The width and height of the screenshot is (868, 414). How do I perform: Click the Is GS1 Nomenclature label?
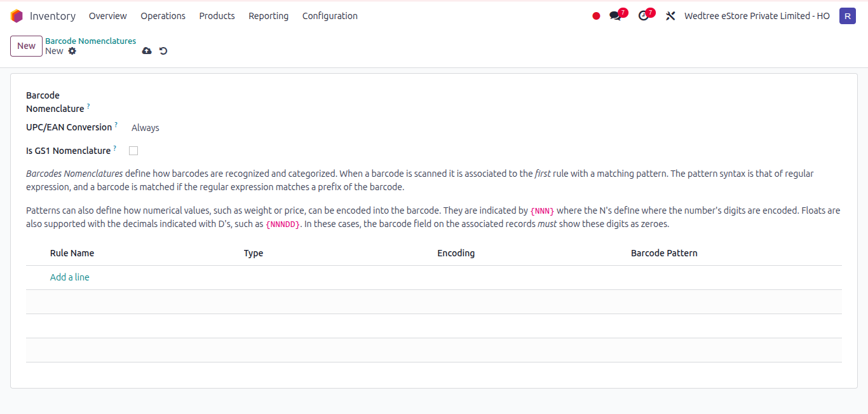click(69, 151)
